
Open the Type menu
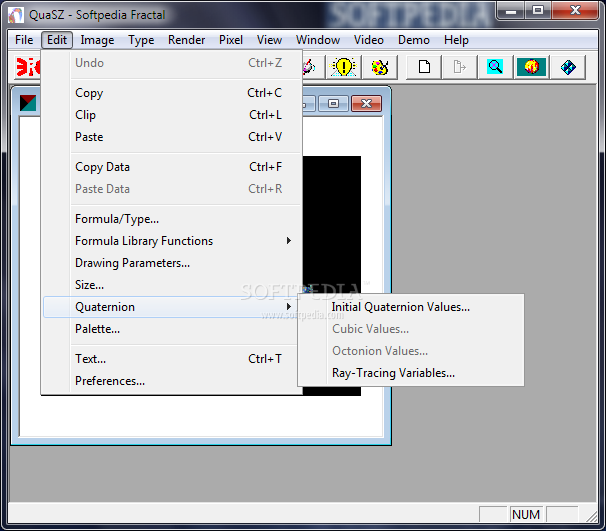tap(141, 40)
